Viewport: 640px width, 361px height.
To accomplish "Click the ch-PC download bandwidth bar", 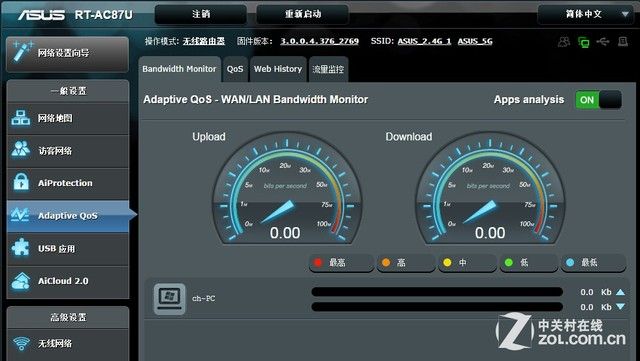I will [437, 306].
